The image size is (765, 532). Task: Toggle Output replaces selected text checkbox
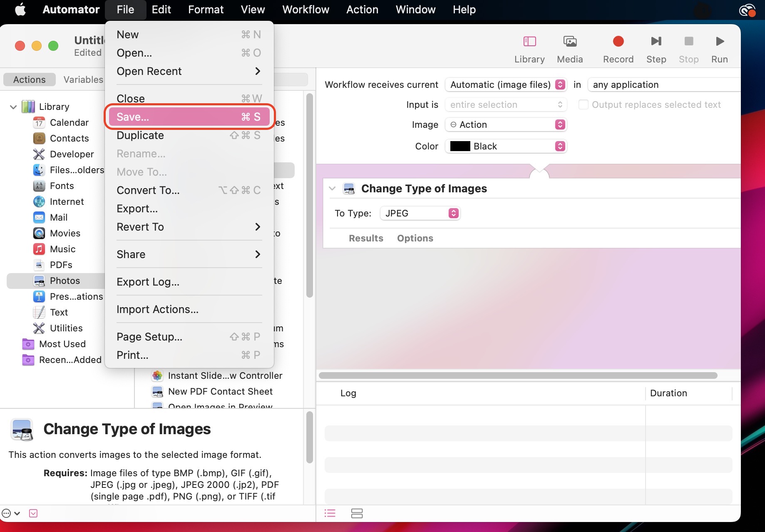[584, 104]
